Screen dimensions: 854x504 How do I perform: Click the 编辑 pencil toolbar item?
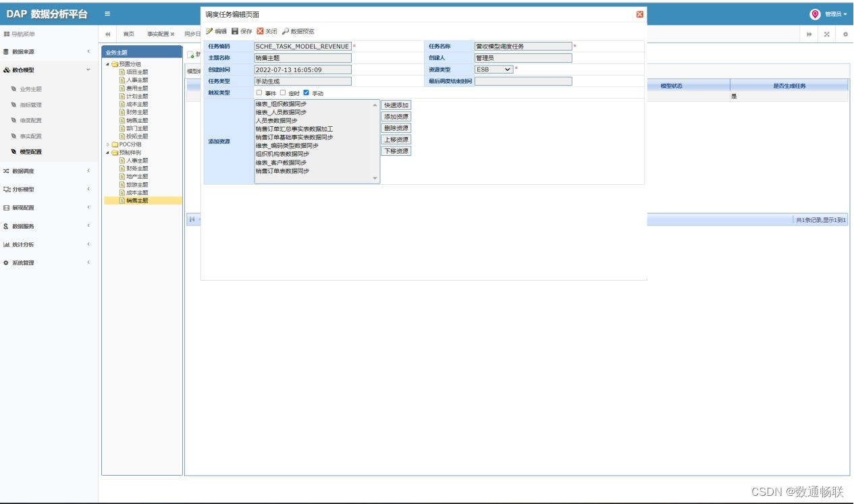tap(217, 31)
